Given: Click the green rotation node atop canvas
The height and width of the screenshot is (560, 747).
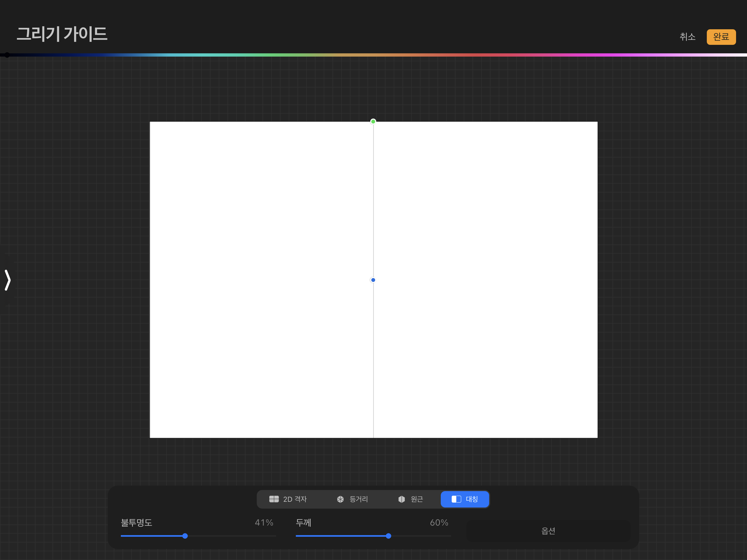Looking at the screenshot, I should (373, 122).
